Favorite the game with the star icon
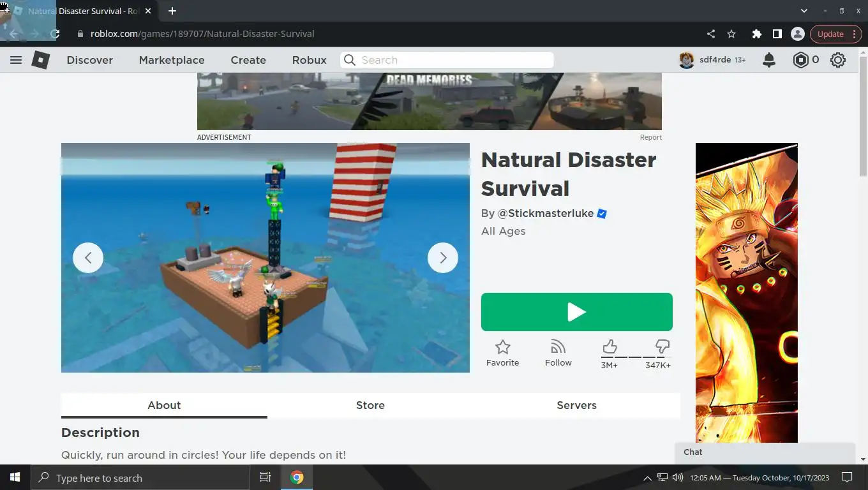The width and height of the screenshot is (868, 490). click(503, 347)
